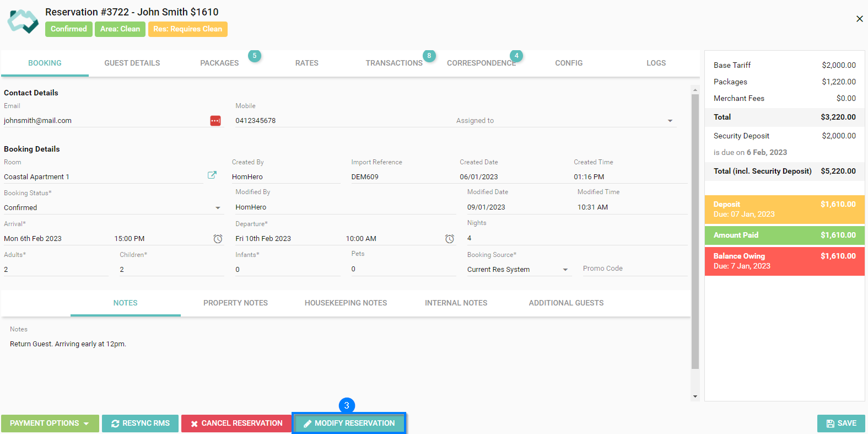Select the Internal Notes sub-tab

tap(456, 303)
